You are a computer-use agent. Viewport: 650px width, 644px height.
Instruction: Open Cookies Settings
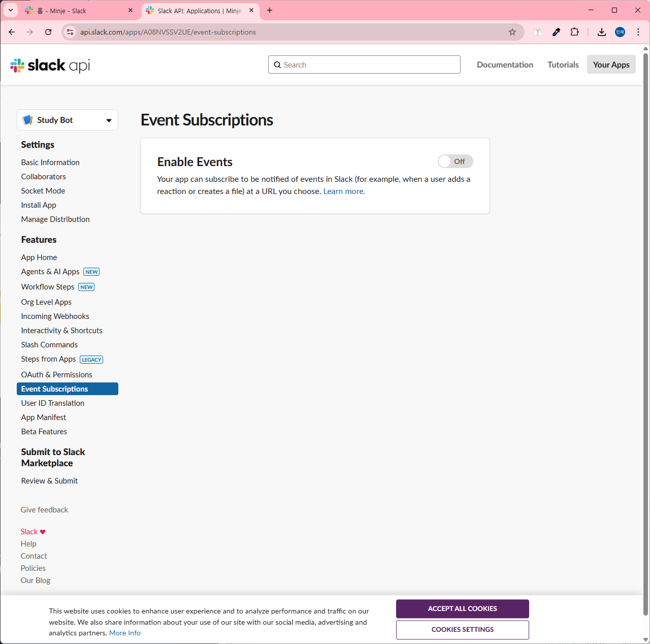tap(463, 630)
